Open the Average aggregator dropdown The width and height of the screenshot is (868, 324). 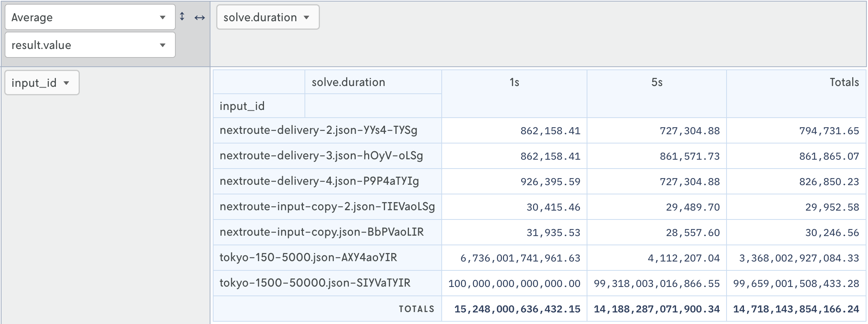(90, 17)
